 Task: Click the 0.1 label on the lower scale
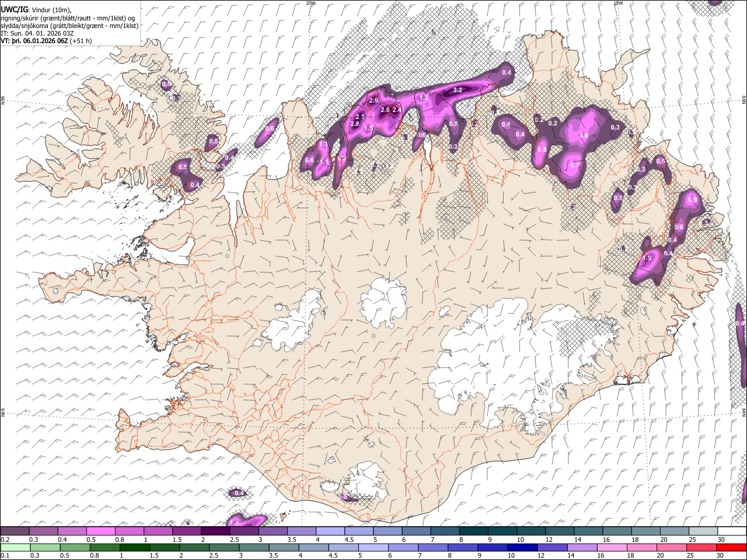coord(6,555)
